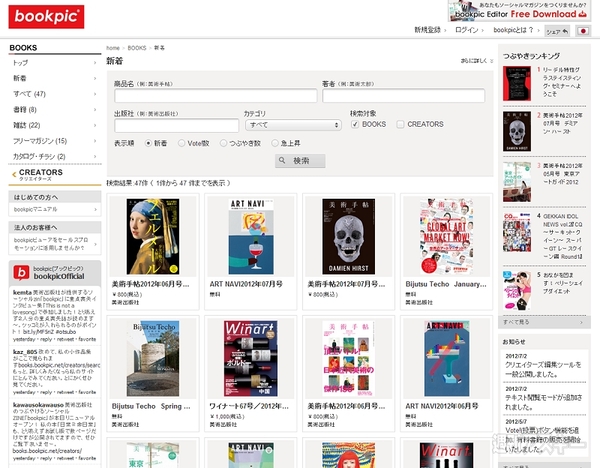Focus the 著者 input field

coord(404,96)
